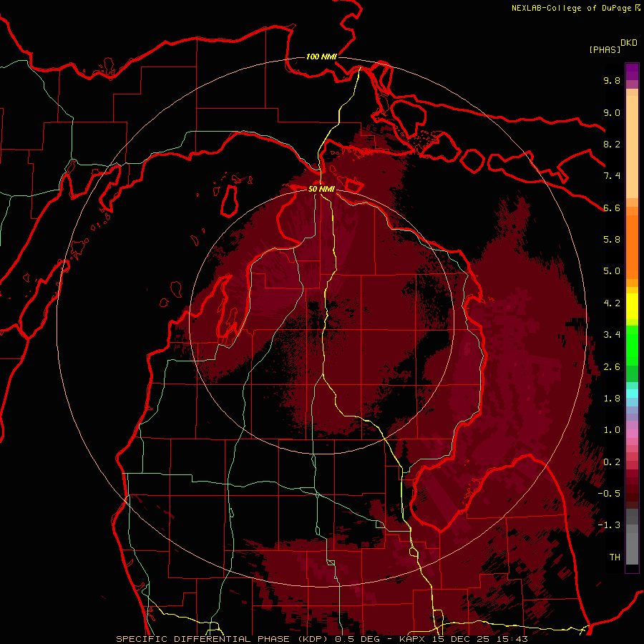Click the 0.2 value on color scale
Image resolution: width=644 pixels, height=644 pixels.
point(612,462)
